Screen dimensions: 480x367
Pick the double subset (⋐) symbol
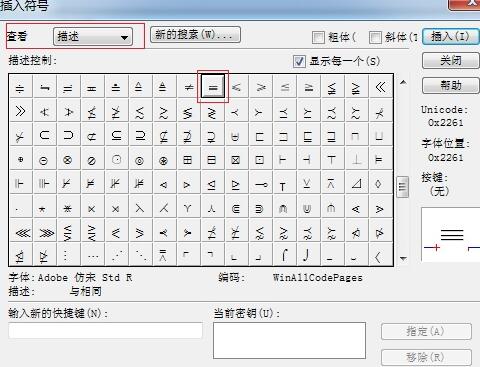tap(237, 207)
